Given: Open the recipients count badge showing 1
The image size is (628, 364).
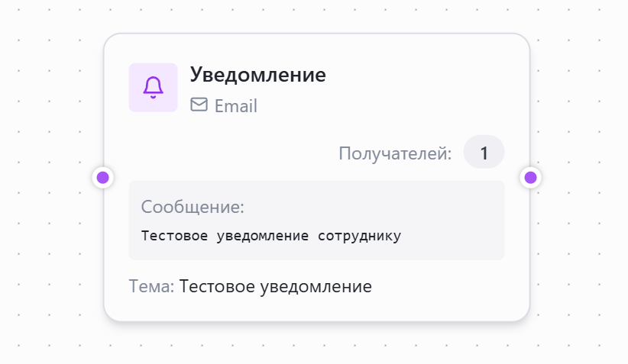Looking at the screenshot, I should [484, 153].
